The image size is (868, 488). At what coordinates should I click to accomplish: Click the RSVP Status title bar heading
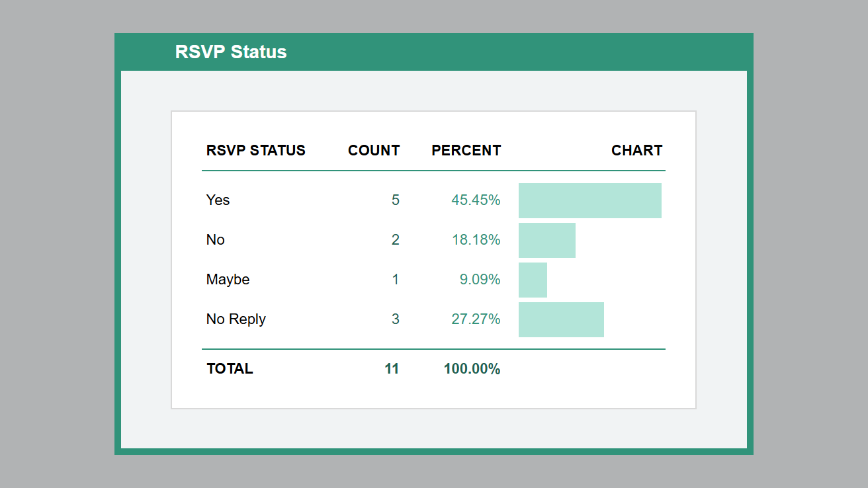click(x=231, y=52)
